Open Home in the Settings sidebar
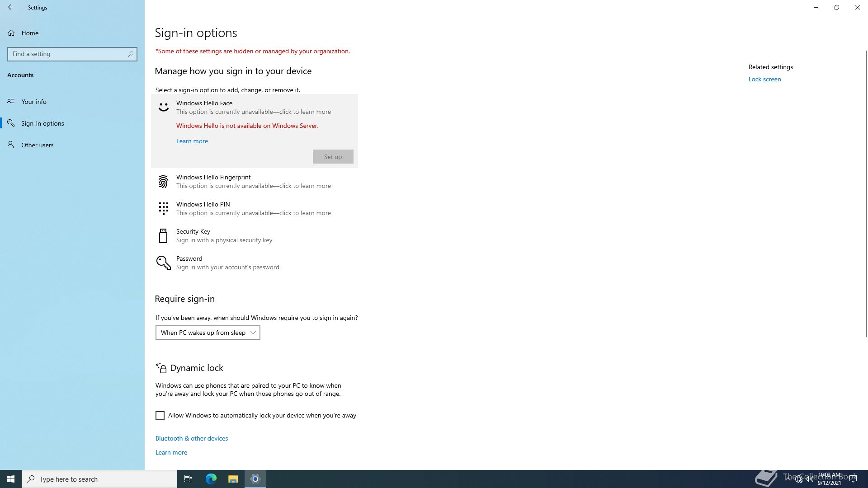 pos(72,33)
